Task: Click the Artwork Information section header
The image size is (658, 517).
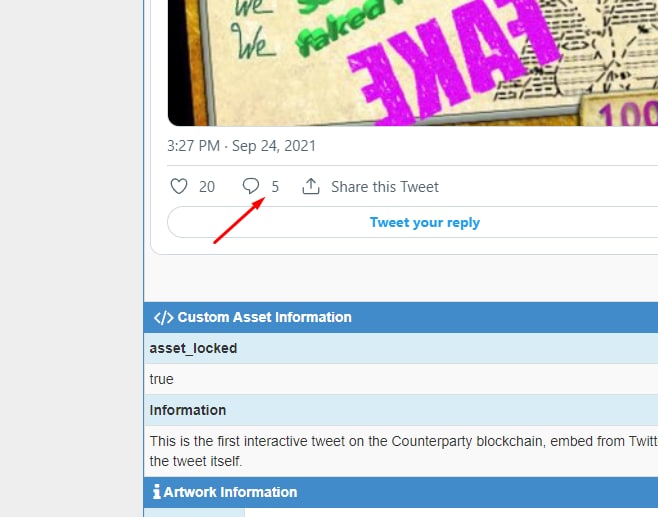Action: 401,492
